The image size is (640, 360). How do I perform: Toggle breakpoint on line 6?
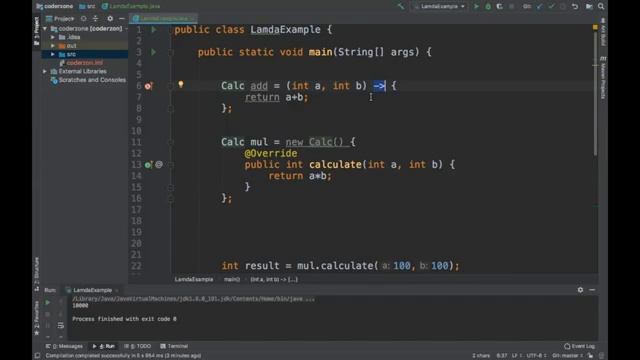point(148,86)
